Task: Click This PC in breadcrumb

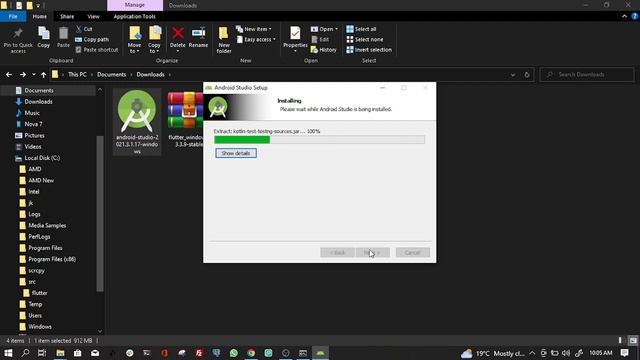Action: tap(77, 75)
